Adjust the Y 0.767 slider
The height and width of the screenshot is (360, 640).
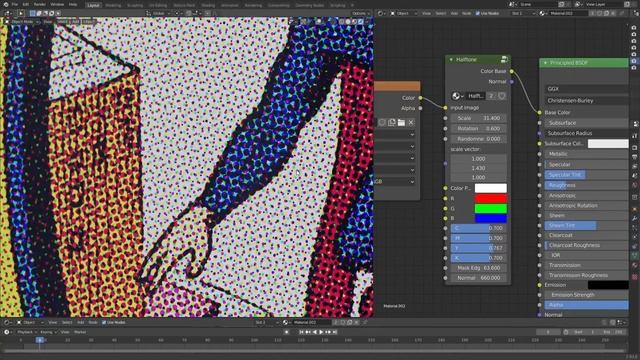pyautogui.click(x=478, y=248)
